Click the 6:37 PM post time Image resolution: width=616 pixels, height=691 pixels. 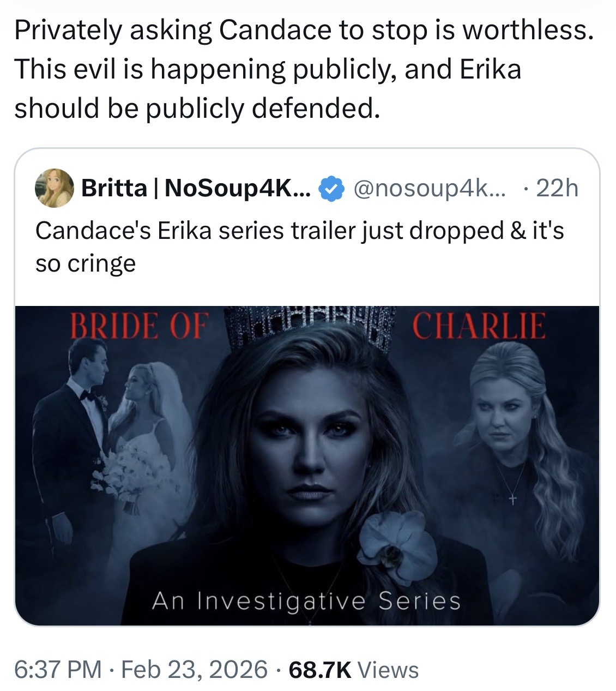(x=57, y=670)
